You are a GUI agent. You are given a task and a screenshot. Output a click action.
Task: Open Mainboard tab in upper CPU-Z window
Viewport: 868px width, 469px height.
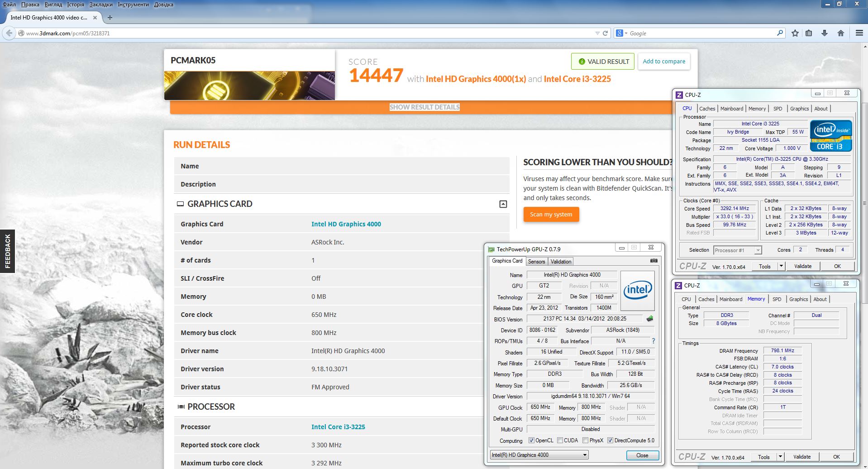pyautogui.click(x=732, y=109)
